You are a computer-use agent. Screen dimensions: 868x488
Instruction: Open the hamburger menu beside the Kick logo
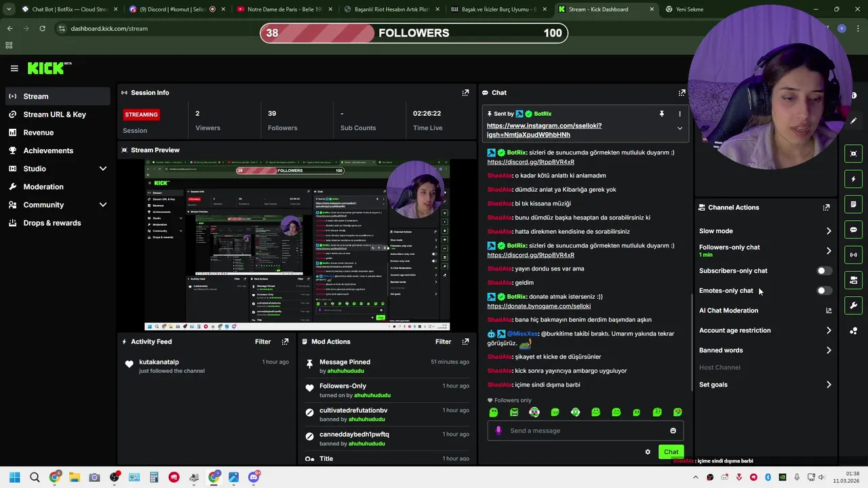14,68
